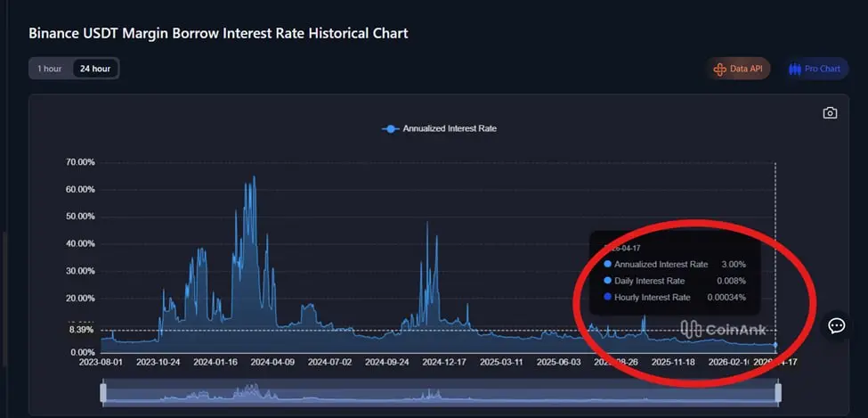This screenshot has height=418, width=868.
Task: Click the tooltip Daily Interest Rate 0.008% row
Action: coord(675,281)
